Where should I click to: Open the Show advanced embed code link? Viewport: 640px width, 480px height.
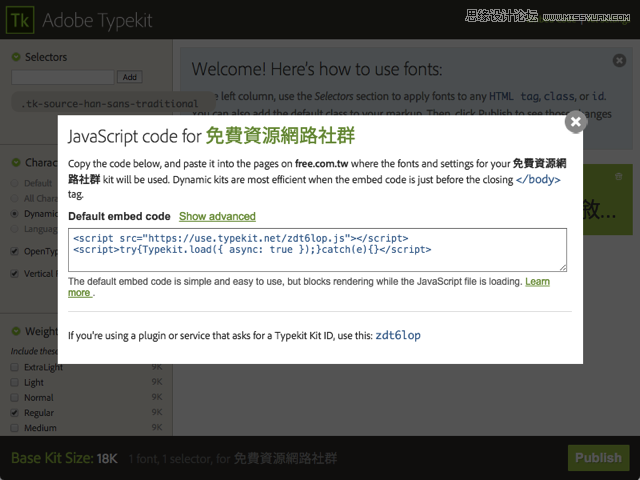pos(217,216)
